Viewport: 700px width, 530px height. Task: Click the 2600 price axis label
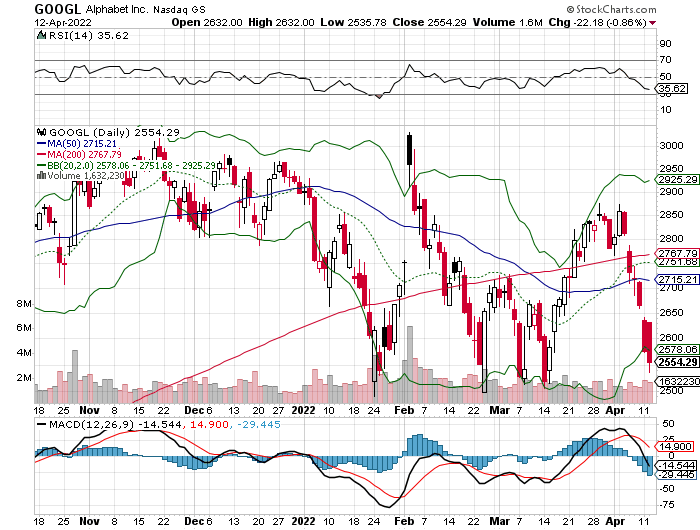coord(671,338)
